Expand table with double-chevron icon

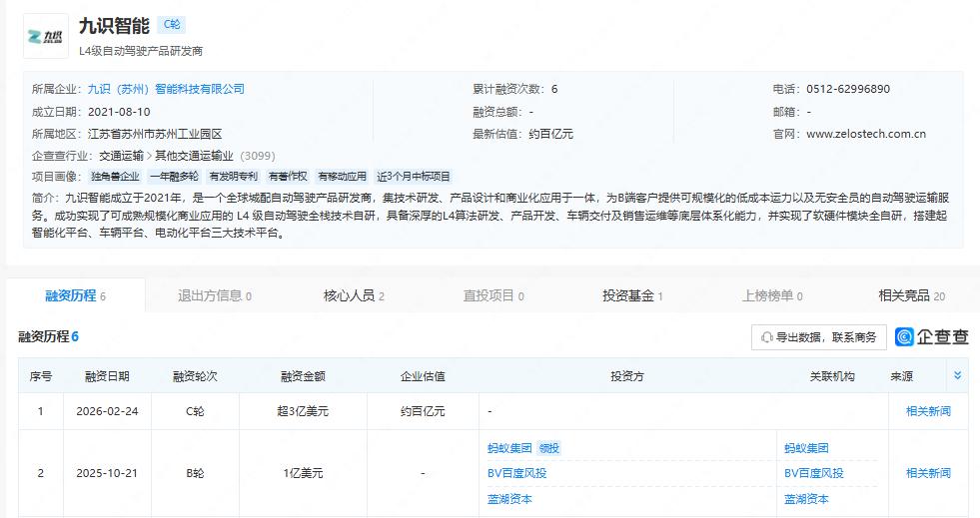[x=958, y=376]
